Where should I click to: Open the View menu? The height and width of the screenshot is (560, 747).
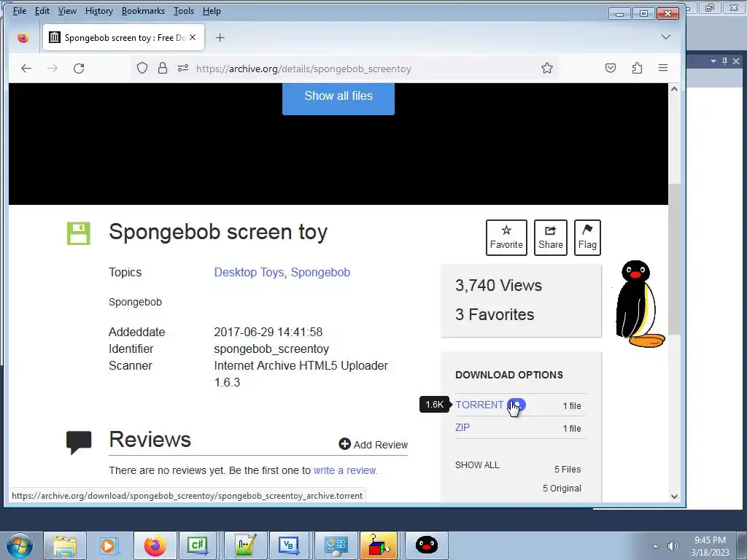click(x=67, y=10)
